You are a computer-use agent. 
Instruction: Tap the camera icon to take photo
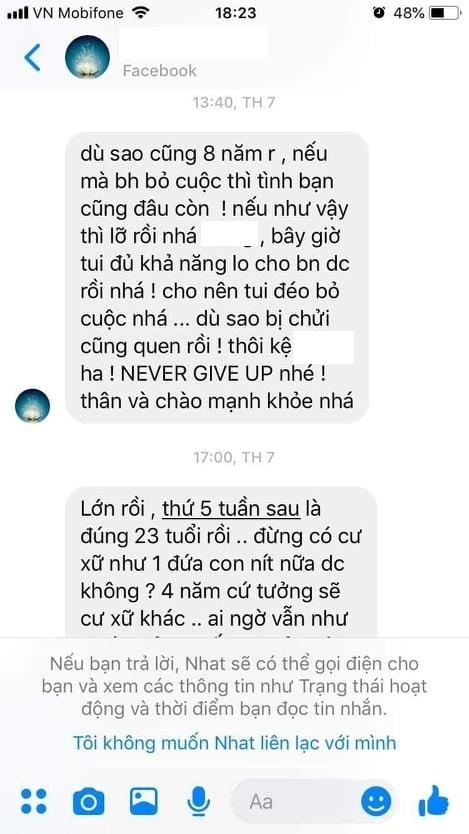[88, 802]
